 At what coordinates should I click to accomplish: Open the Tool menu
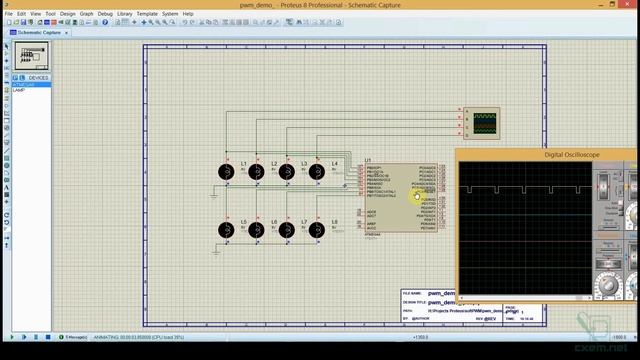click(x=50, y=13)
